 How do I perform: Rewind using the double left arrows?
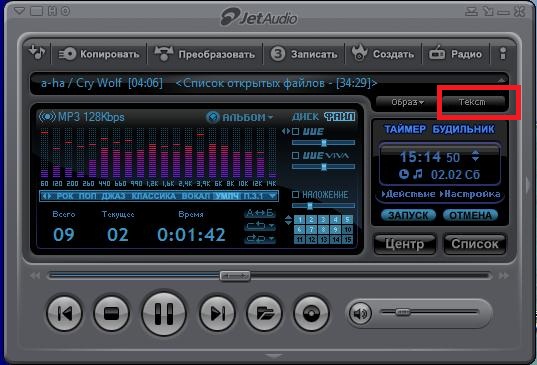tap(35, 276)
